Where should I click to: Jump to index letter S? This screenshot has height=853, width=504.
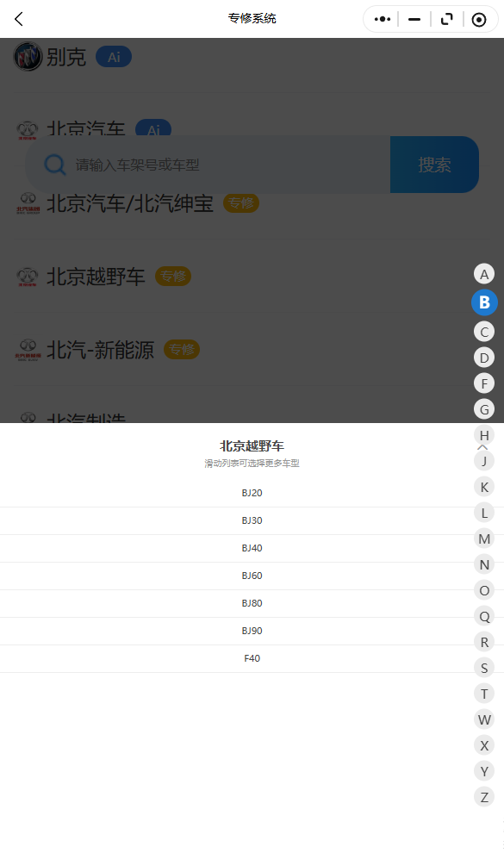tap(484, 668)
